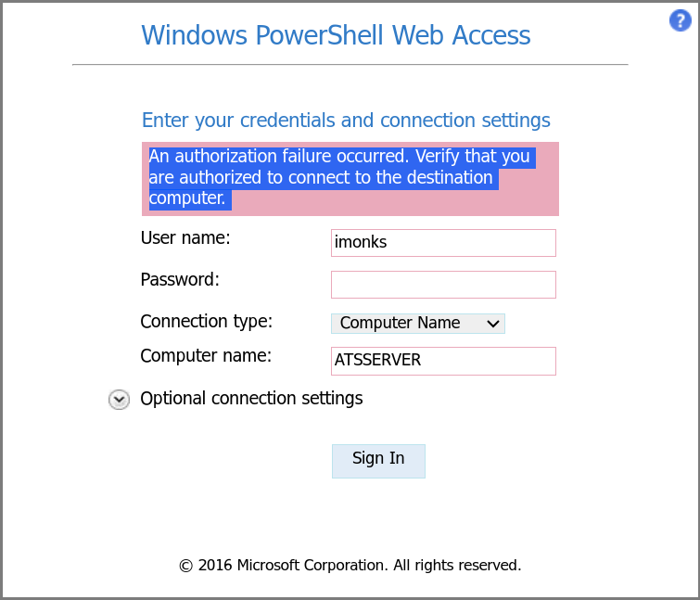Click the User name label

(185, 238)
